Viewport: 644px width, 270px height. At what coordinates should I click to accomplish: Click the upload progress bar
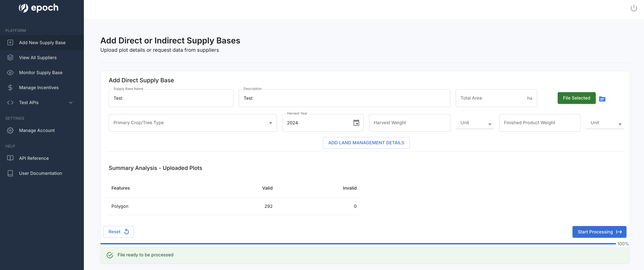[x=358, y=243]
